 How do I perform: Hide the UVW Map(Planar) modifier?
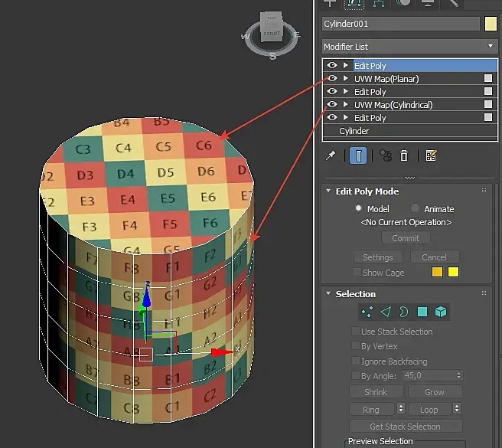pyautogui.click(x=331, y=79)
